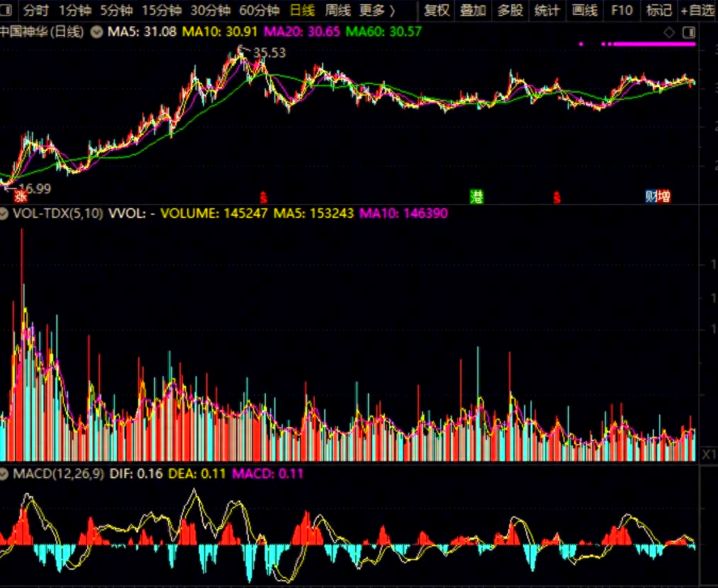The width and height of the screenshot is (718, 588).
Task: Click the $ marker right of 港
Action: click(x=556, y=198)
